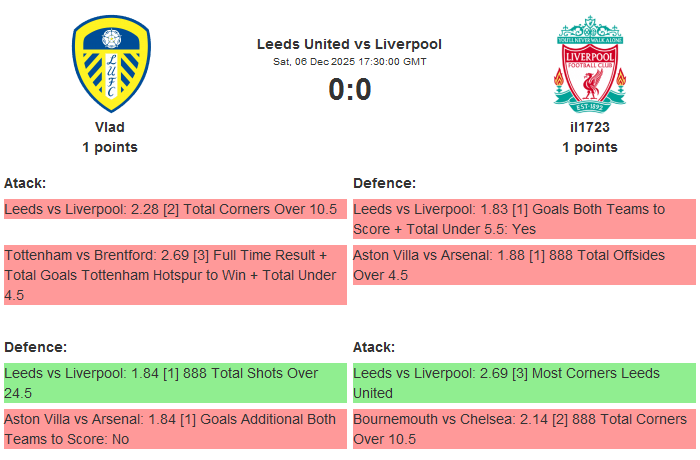Select the Total Offsides Over 4.5 bet
Viewport: 700px width, 460px height.
coord(524,265)
